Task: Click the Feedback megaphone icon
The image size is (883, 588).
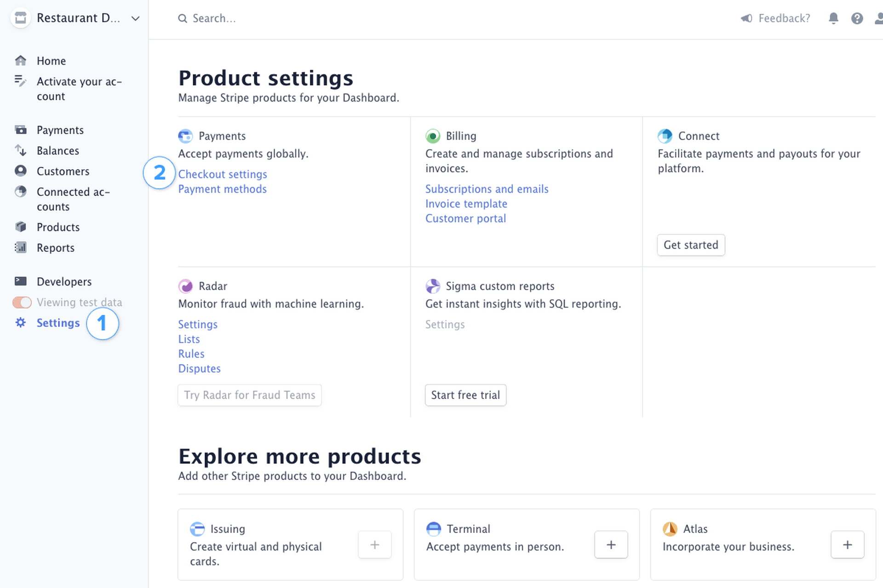Action: pyautogui.click(x=746, y=18)
